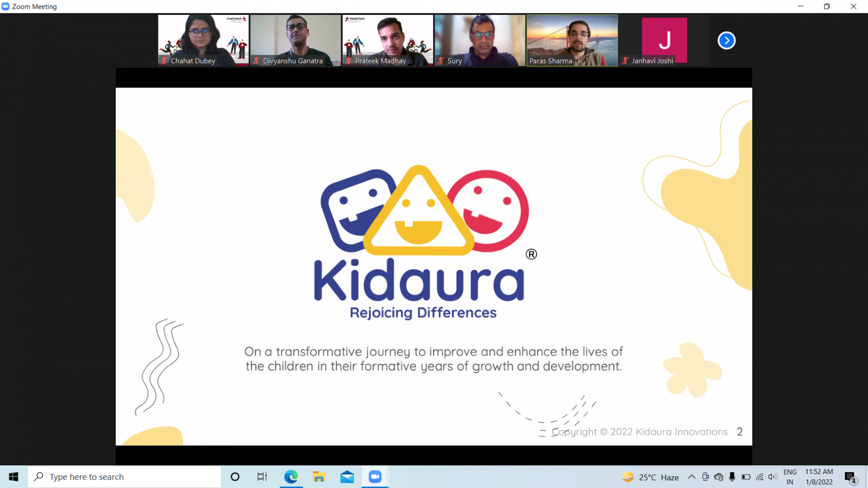Click muted mic icon beside Chahat Dubey
The width and height of the screenshot is (868, 488).
164,61
